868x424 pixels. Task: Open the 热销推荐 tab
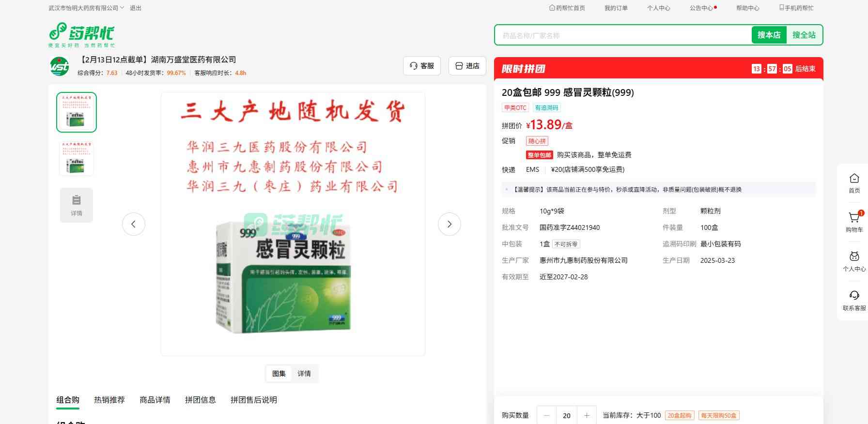coord(109,400)
